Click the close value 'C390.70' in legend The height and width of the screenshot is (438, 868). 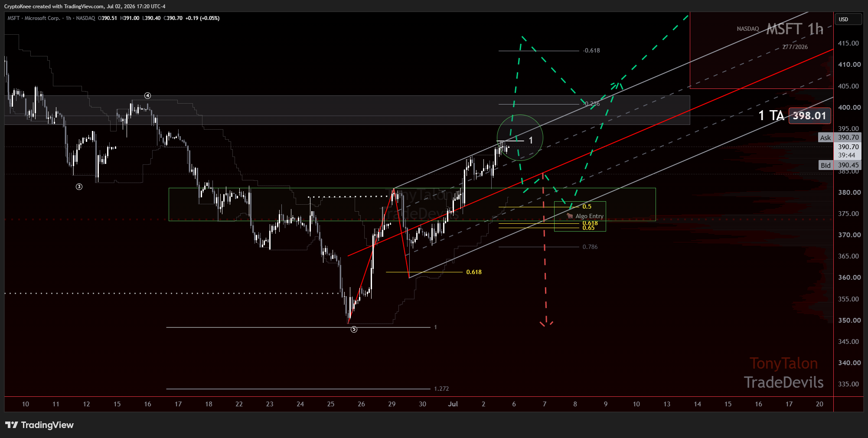point(173,18)
